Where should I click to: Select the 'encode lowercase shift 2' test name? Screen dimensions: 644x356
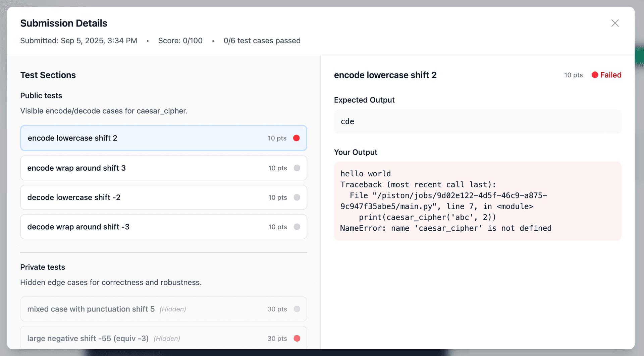(72, 138)
